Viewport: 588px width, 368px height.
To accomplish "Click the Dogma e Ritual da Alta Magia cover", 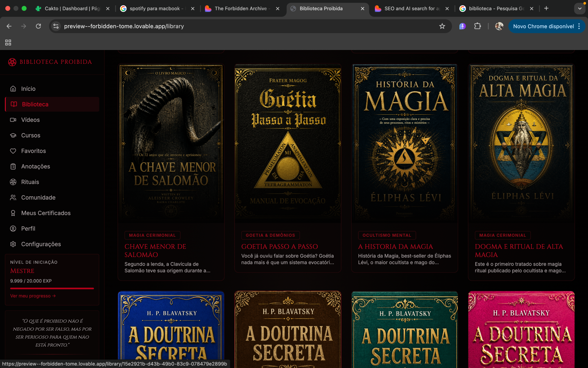I will click(x=521, y=143).
